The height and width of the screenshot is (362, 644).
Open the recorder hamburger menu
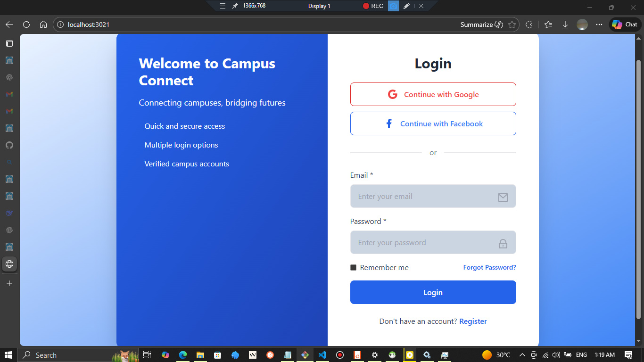(x=222, y=6)
